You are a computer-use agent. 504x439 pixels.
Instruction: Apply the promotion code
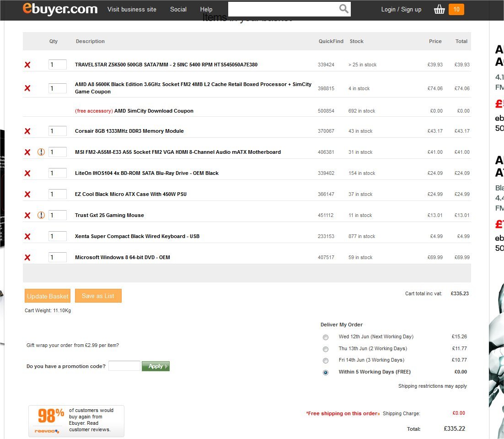click(155, 366)
